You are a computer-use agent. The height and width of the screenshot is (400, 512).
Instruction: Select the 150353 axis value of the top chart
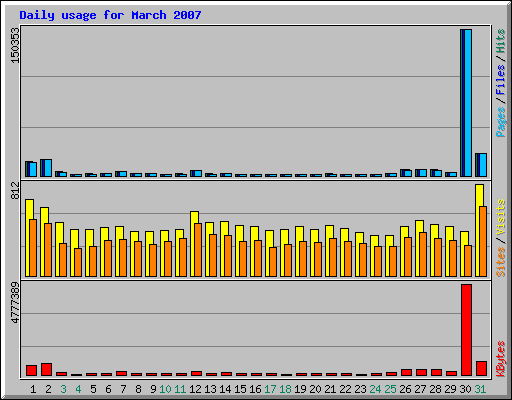(15, 45)
